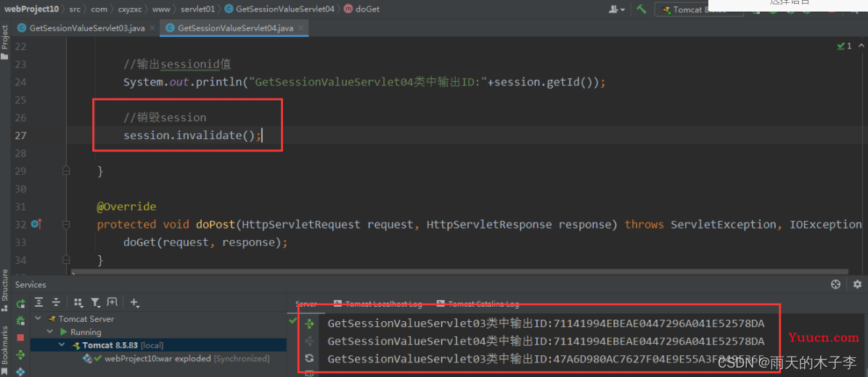This screenshot has height=377, width=868.
Task: Toggle fold marker at line 29
Action: [x=66, y=171]
